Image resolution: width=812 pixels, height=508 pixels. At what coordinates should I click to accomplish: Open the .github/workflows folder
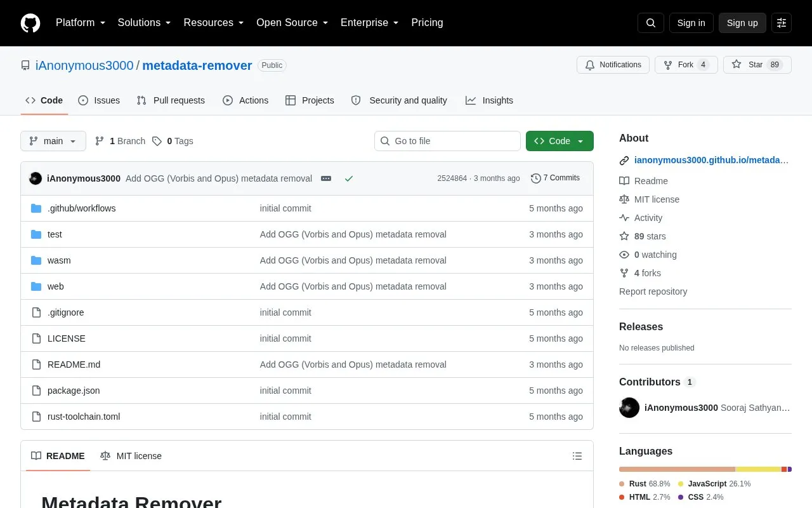81,208
